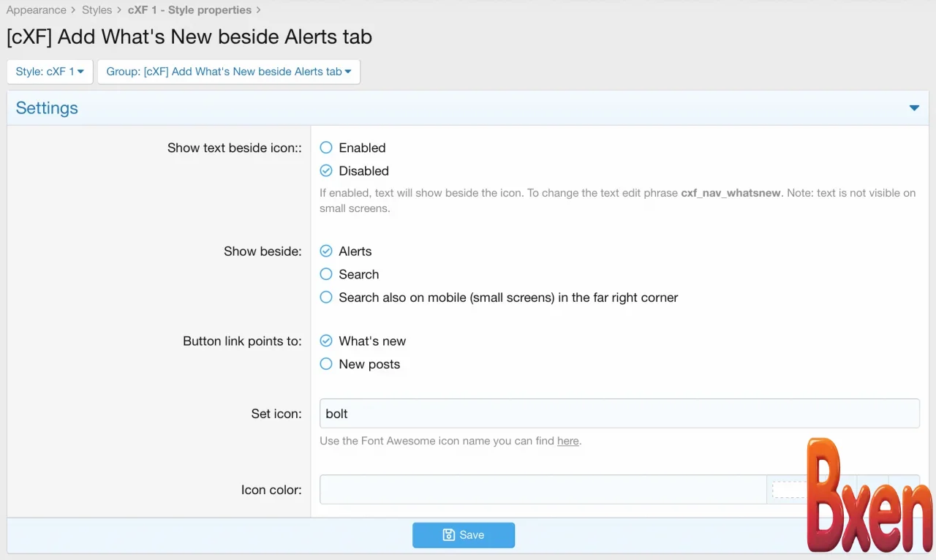Viewport: 936px width, 560px height.
Task: Choose Search for Show beside
Action: pos(325,274)
